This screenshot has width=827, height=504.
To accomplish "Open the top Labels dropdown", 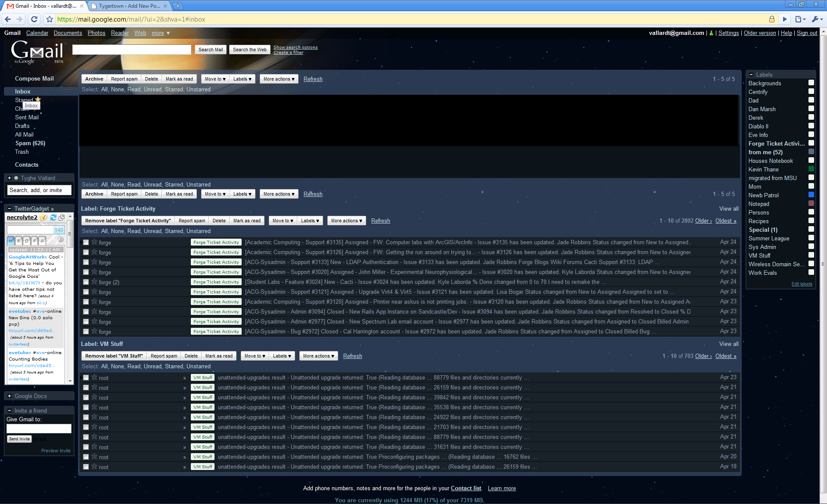I will click(243, 79).
